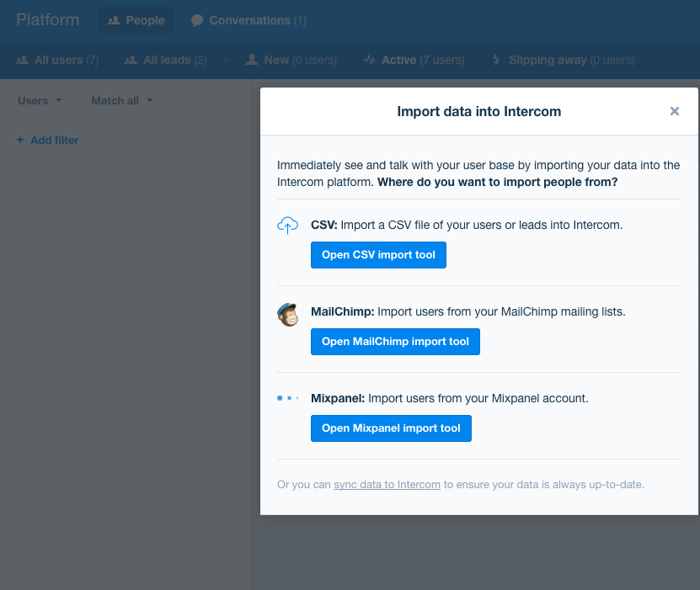Screen dimensions: 700x590
Task: Select the All users segment
Action: tap(57, 60)
